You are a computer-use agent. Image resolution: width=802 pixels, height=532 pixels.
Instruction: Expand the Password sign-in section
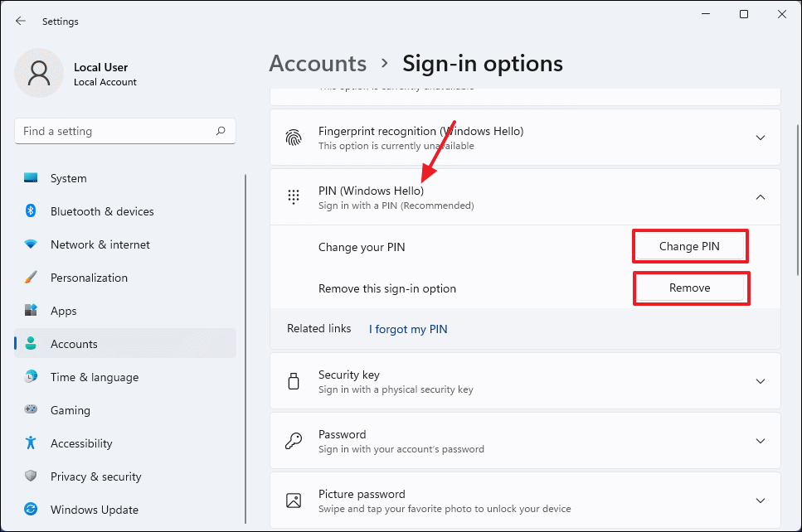tap(761, 440)
